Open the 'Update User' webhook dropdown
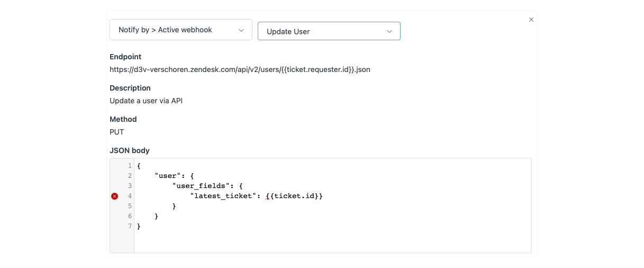 coord(329,31)
